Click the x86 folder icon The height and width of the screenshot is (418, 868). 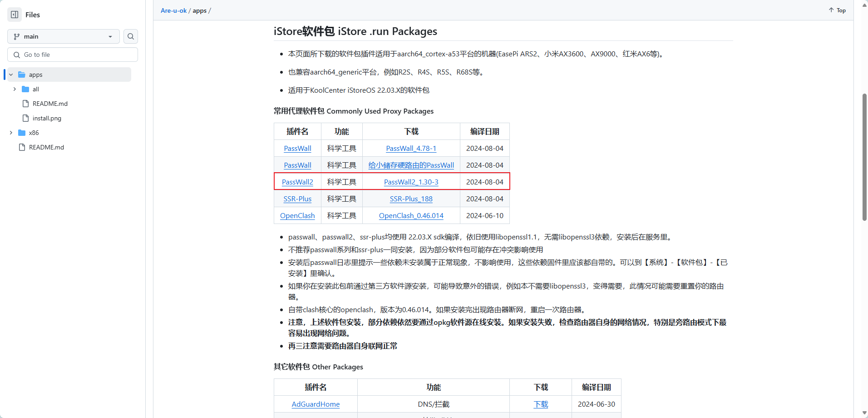(22, 133)
